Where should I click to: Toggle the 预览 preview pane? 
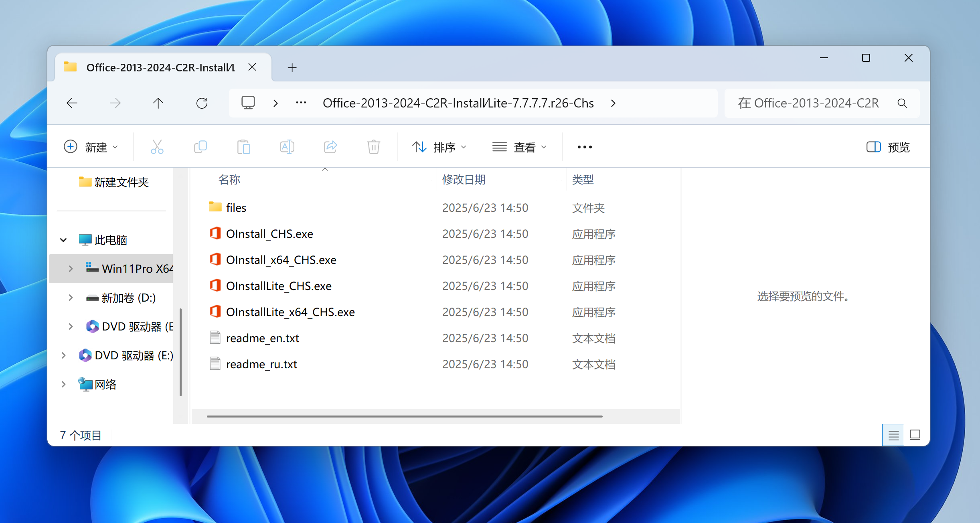click(888, 147)
